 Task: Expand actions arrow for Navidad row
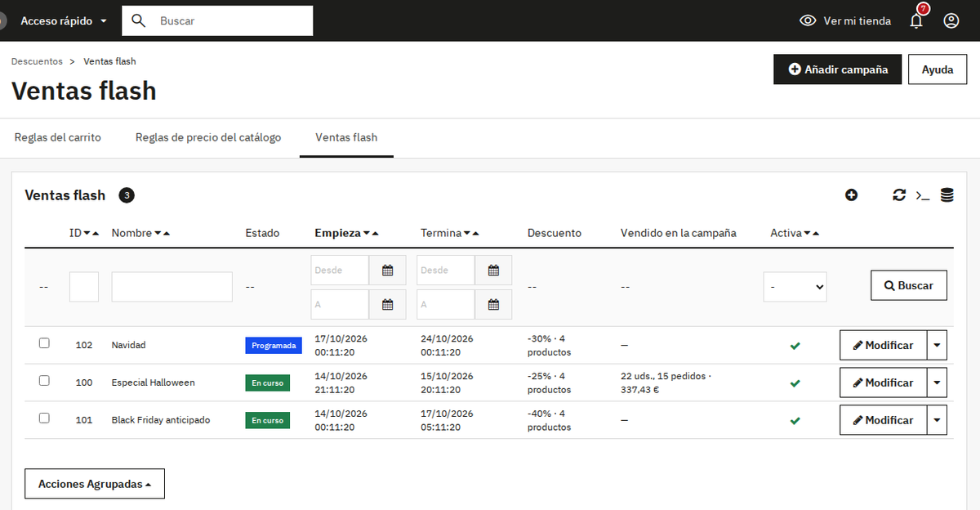[x=937, y=346]
